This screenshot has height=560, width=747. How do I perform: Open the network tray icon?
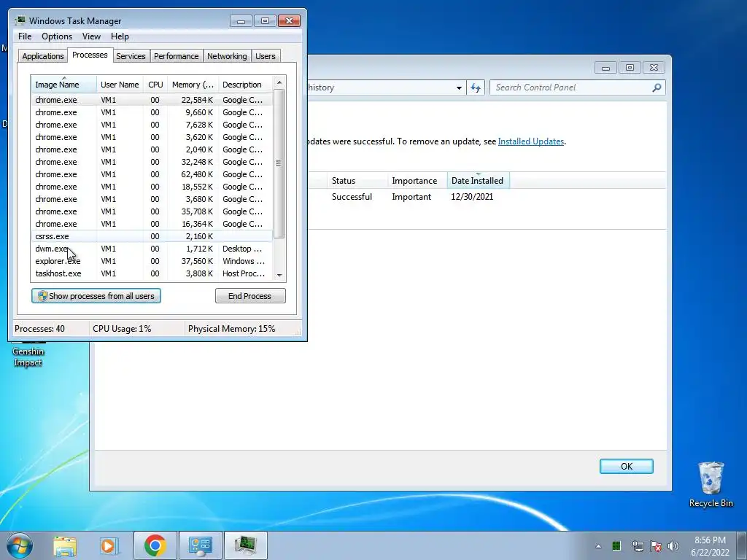pos(638,546)
